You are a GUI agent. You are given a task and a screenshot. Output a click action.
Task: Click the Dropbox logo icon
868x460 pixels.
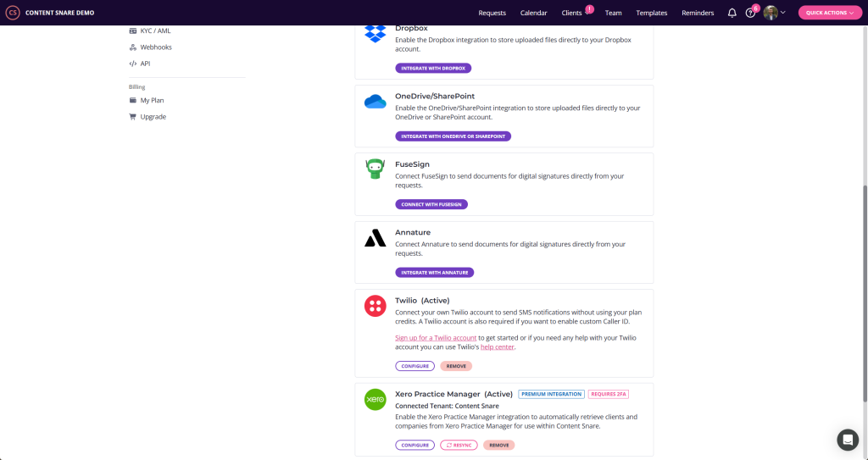pyautogui.click(x=375, y=33)
